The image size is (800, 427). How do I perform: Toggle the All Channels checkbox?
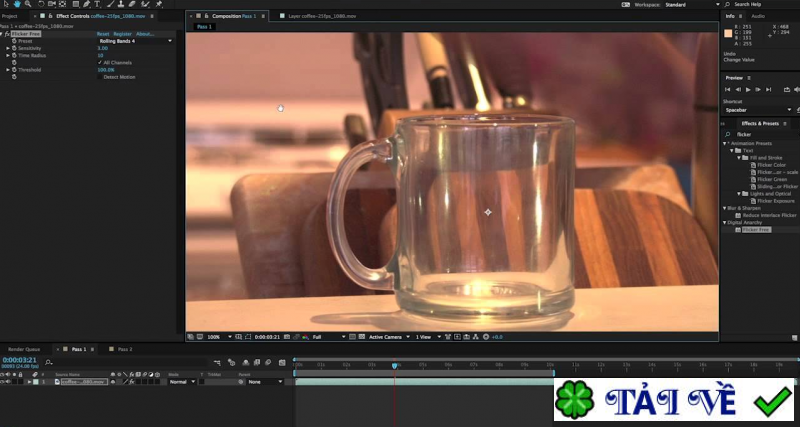point(100,62)
